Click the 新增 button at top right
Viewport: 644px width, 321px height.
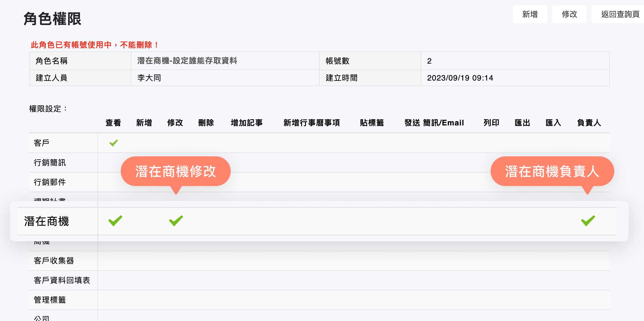pyautogui.click(x=530, y=14)
